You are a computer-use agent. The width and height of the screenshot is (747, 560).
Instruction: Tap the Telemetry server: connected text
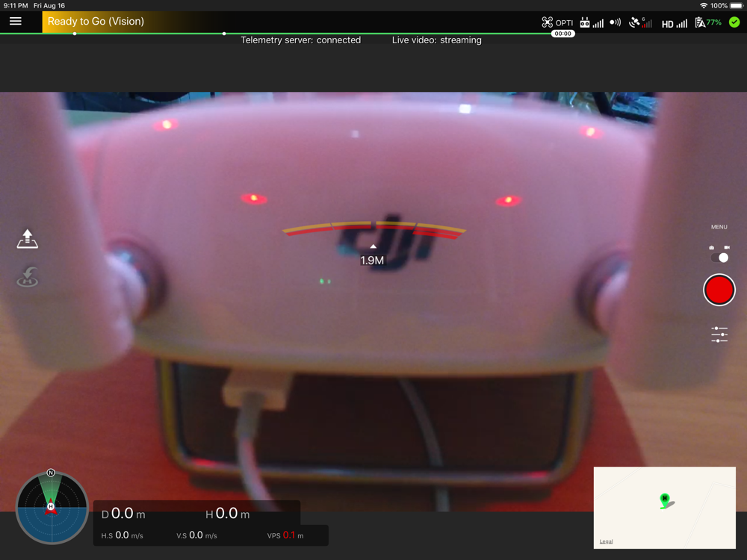[x=300, y=40]
